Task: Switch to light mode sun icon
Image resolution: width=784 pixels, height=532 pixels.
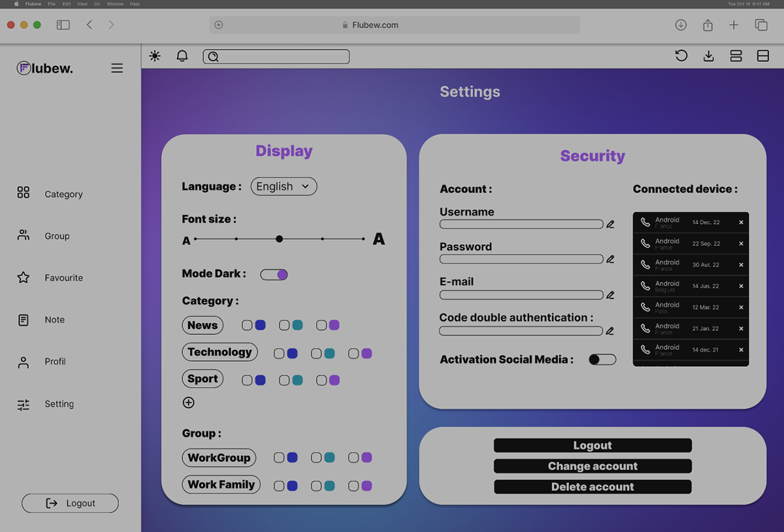Action: tap(155, 56)
